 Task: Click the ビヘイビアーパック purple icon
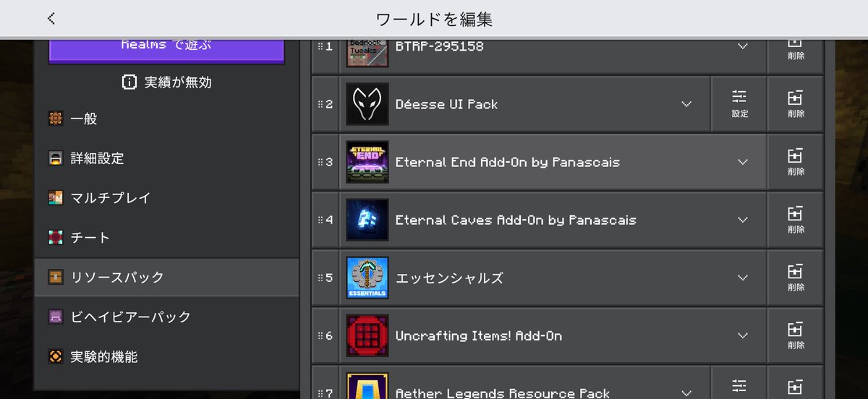point(56,317)
